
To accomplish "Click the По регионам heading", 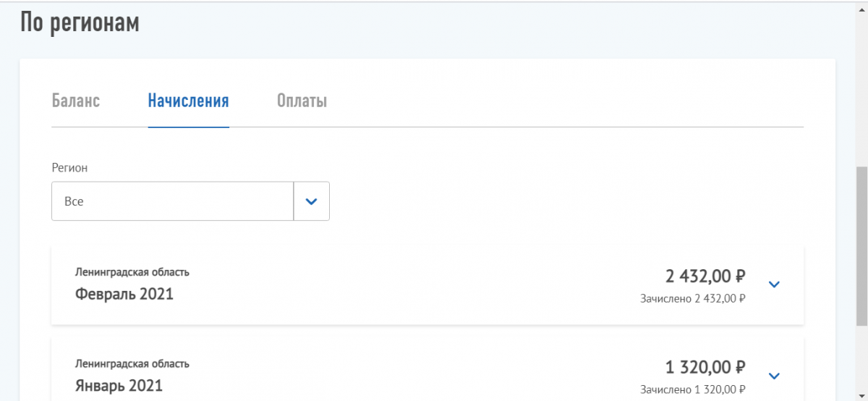I will point(80,22).
